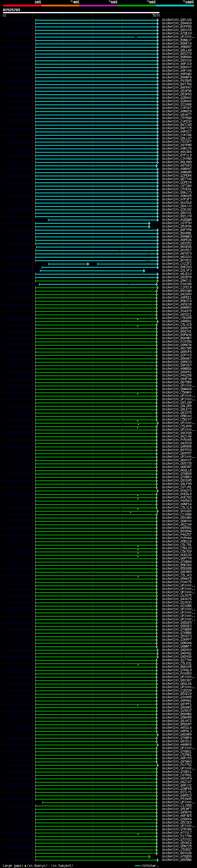The width and height of the screenshot is (197, 868).
Task: Select label UniRef100_B9S0W4
Action: (x=176, y=291)
